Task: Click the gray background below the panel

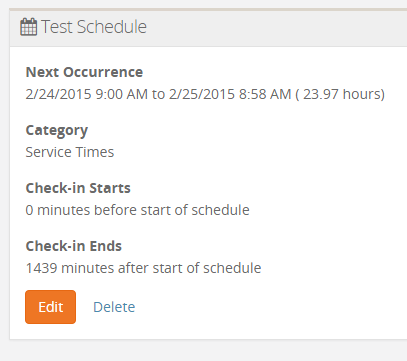Action: coord(203,351)
